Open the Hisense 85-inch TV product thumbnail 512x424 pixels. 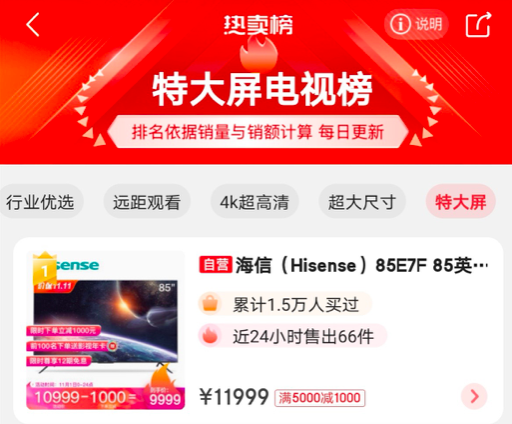pyautogui.click(x=105, y=330)
